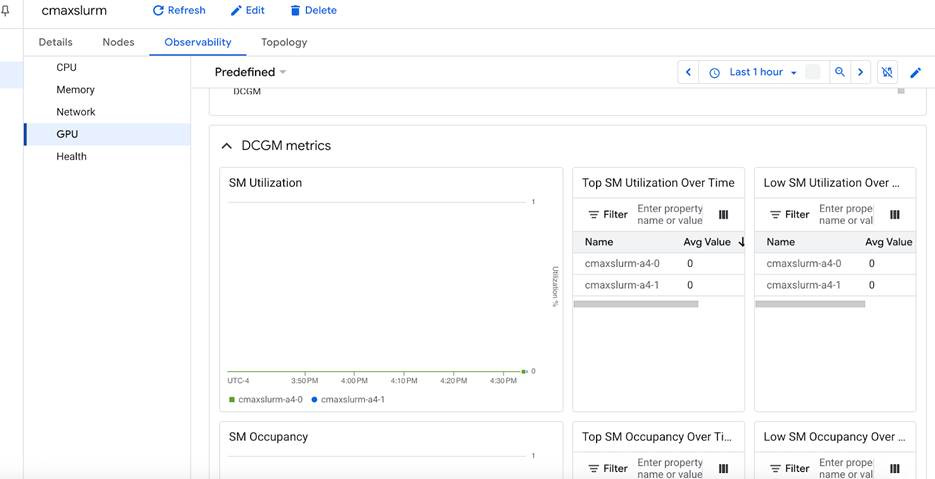Image resolution: width=935 pixels, height=479 pixels.
Task: Click the pin icon at top left
Action: coord(5,11)
